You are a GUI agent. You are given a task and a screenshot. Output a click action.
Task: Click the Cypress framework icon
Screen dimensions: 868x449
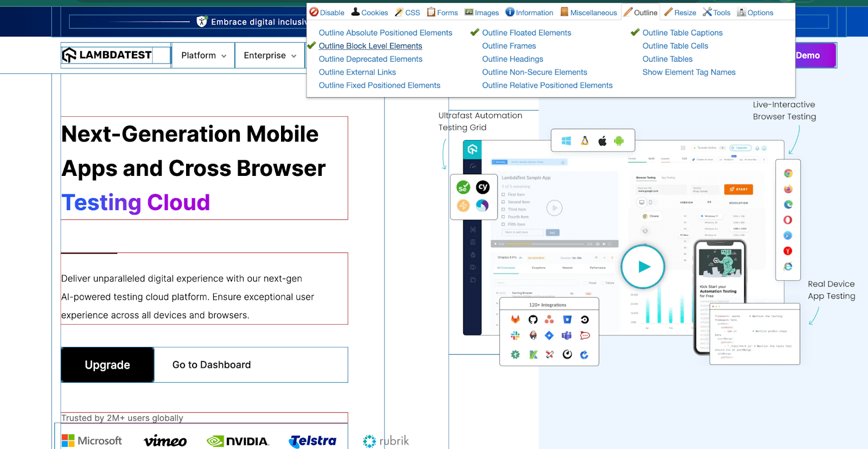(483, 187)
